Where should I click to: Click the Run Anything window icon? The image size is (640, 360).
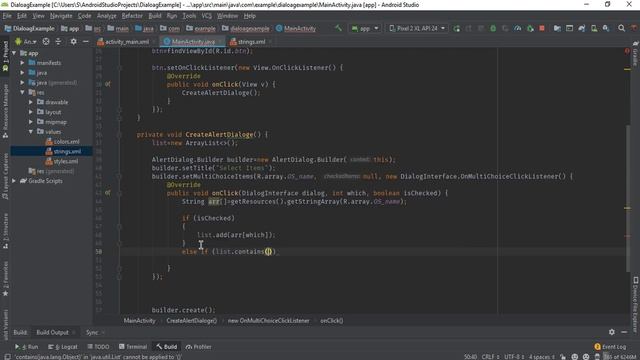(x=569, y=28)
